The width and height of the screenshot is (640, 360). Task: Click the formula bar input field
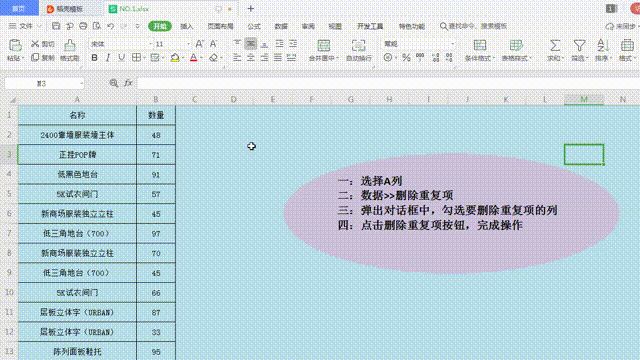click(388, 83)
